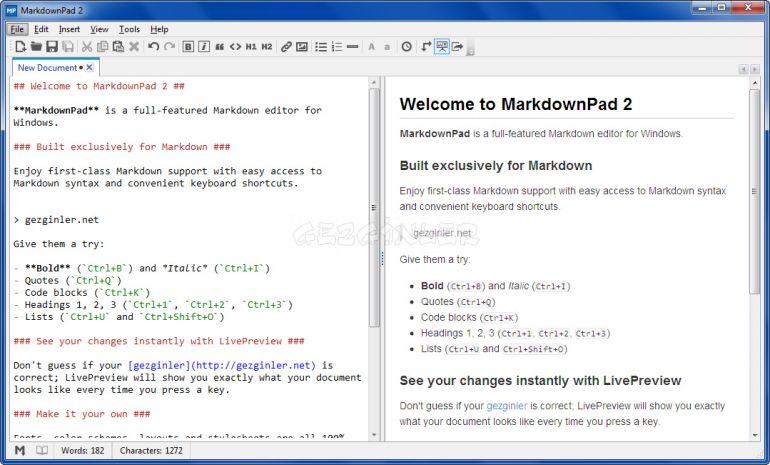
Task: Open the View menu
Action: (99, 29)
